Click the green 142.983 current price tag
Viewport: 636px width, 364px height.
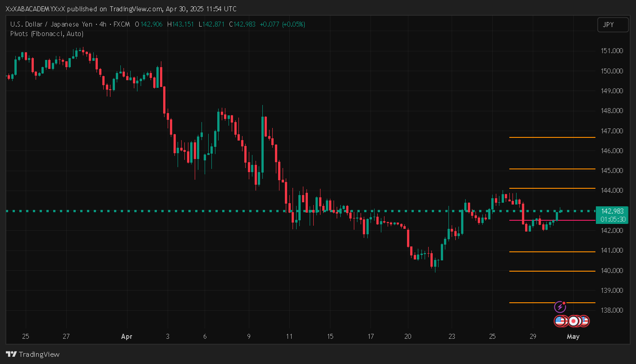612,211
